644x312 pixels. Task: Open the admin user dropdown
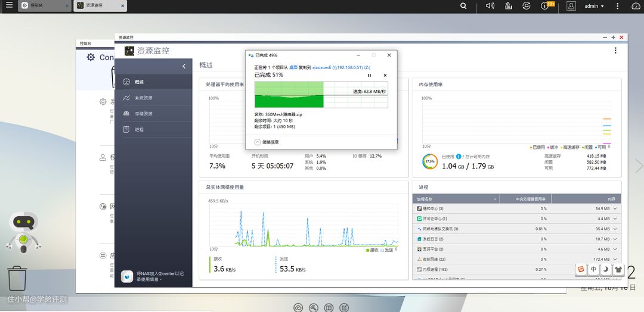click(594, 6)
